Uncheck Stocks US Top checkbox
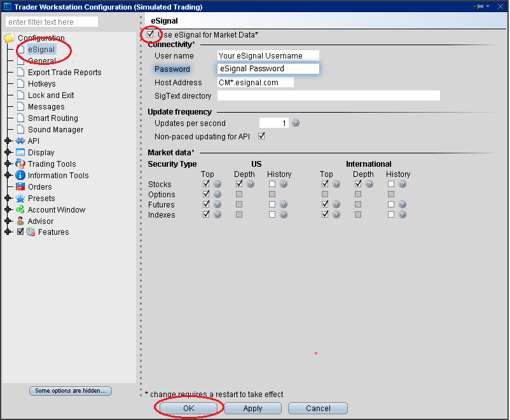The width and height of the screenshot is (510, 420). click(206, 184)
